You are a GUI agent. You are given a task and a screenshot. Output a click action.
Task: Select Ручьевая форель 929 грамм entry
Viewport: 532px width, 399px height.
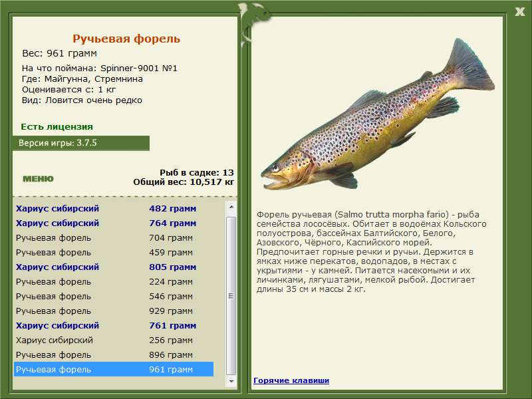114,311
